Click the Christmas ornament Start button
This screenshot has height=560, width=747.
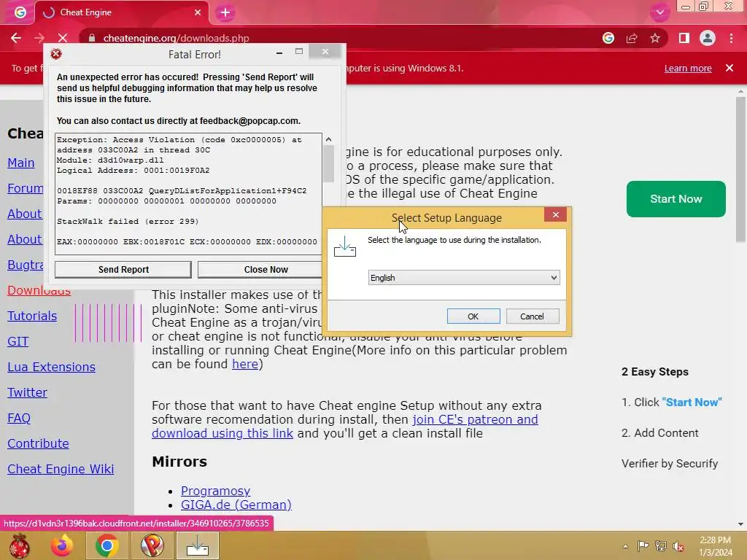pos(20,545)
